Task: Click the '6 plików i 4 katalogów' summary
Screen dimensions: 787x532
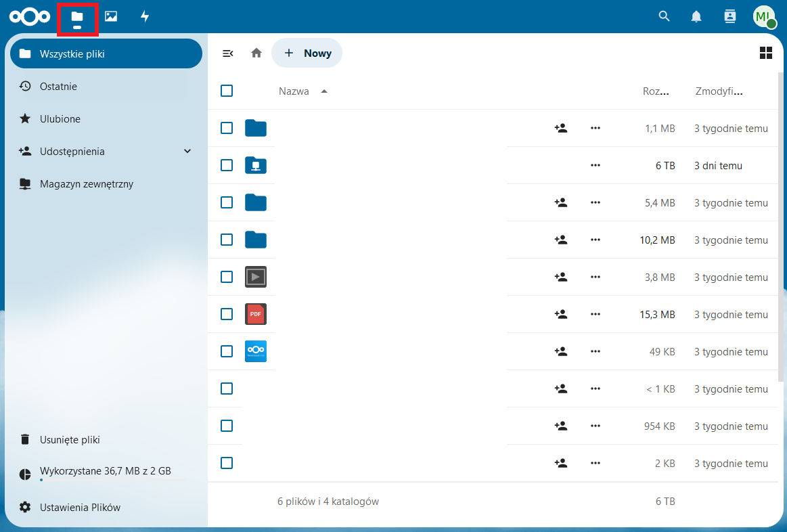Action: 328,502
